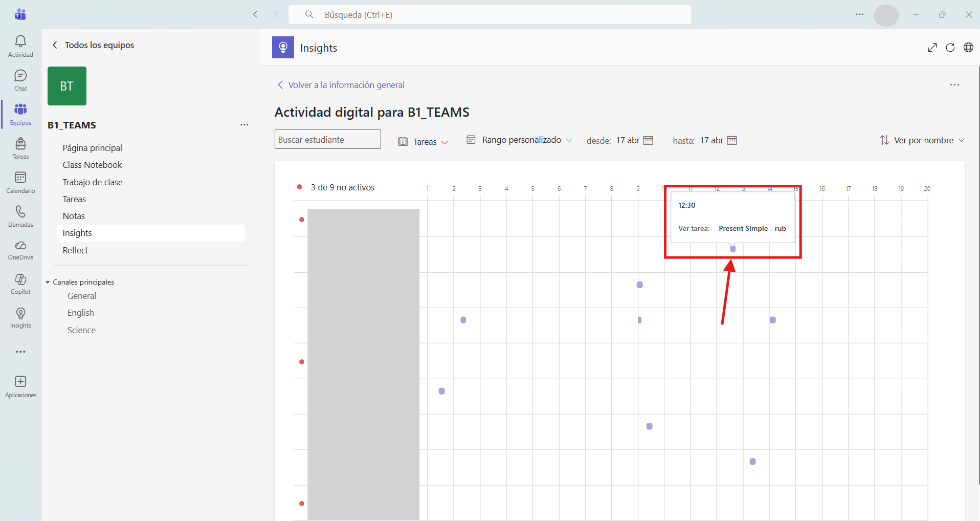Click the desde 17 abr date

[628, 140]
